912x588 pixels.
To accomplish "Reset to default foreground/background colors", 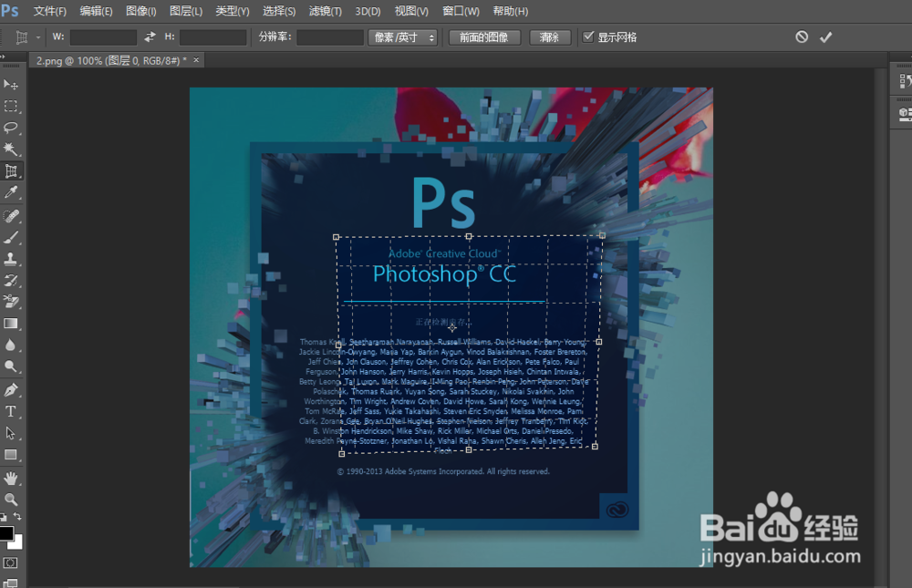I will [4, 517].
